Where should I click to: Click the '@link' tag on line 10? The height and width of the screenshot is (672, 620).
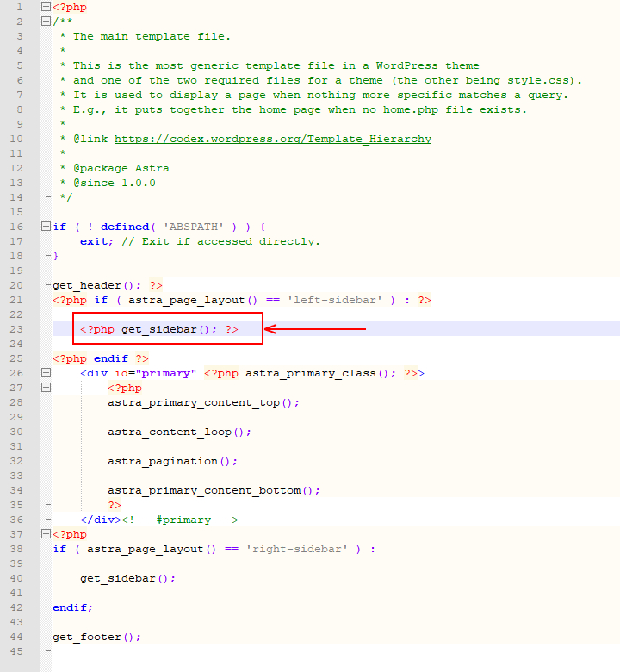(90, 140)
